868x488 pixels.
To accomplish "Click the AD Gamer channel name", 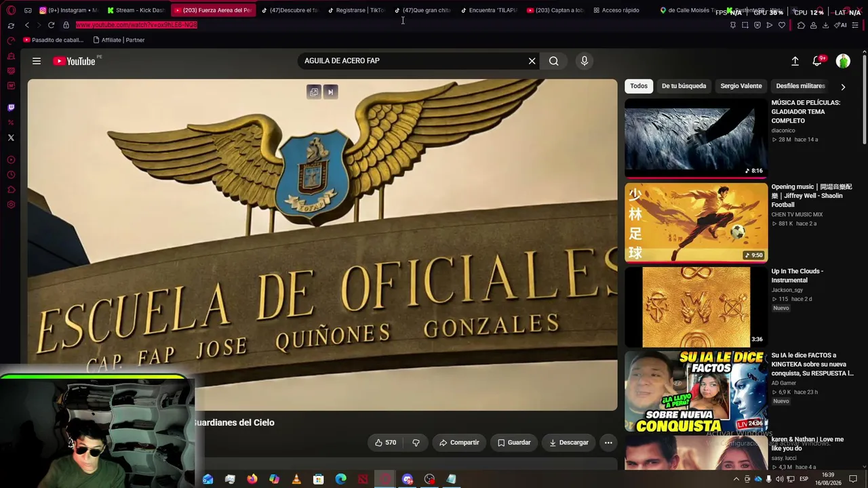I will [784, 383].
